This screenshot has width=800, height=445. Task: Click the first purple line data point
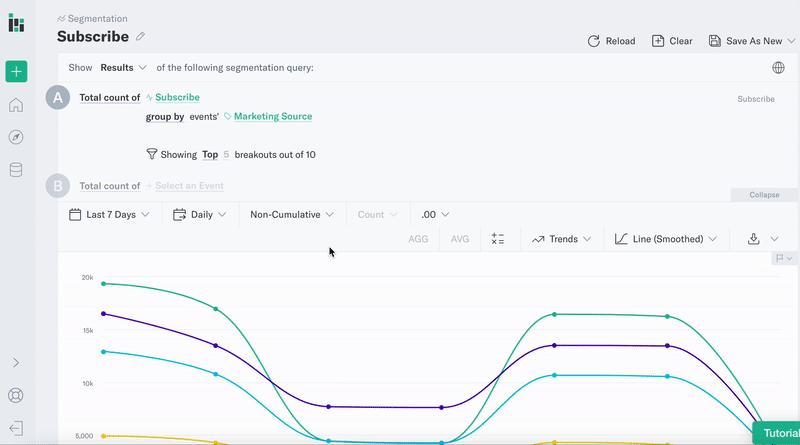104,314
